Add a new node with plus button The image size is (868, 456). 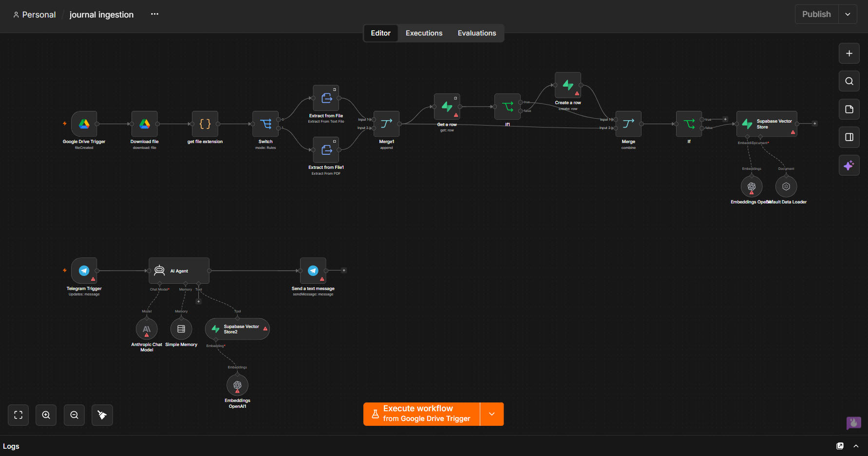click(849, 54)
